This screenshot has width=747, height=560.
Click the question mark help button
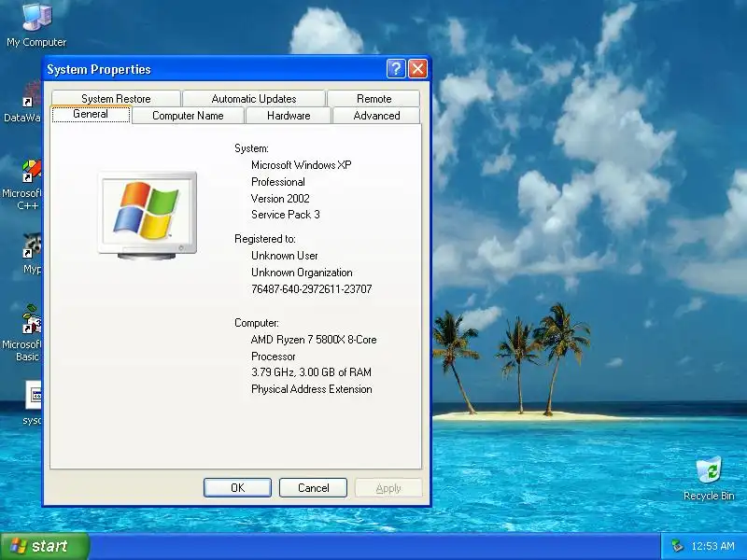coord(395,69)
